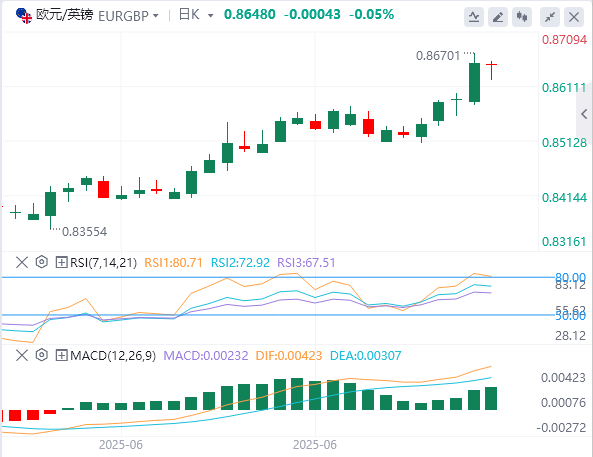Image resolution: width=593 pixels, height=457 pixels.
Task: Select the 0.83554 low price marker
Action: tap(84, 232)
